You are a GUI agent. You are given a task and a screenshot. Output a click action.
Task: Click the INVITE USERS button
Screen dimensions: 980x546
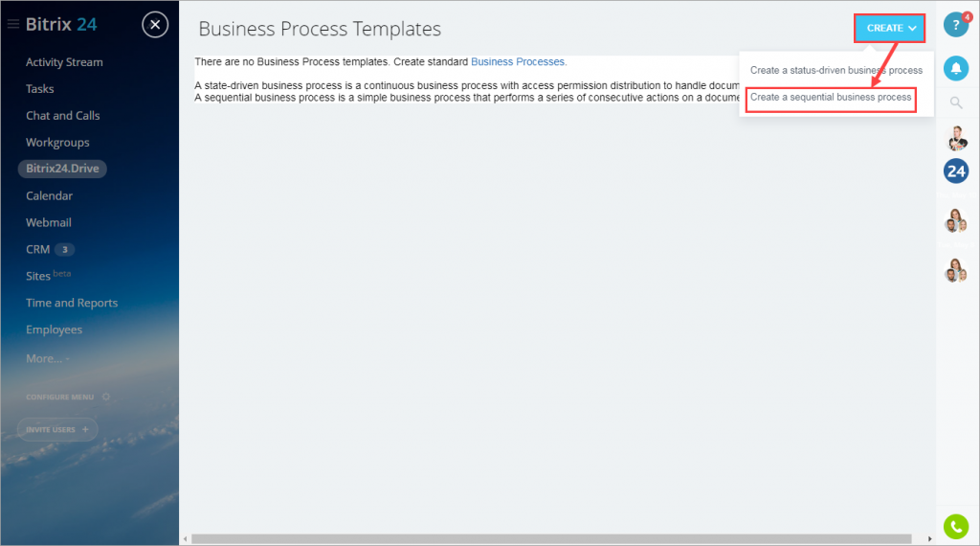click(57, 430)
